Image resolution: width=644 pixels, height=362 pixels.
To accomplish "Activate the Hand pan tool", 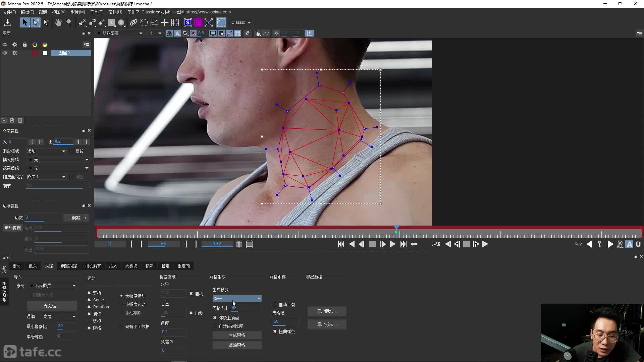I will tap(58, 22).
